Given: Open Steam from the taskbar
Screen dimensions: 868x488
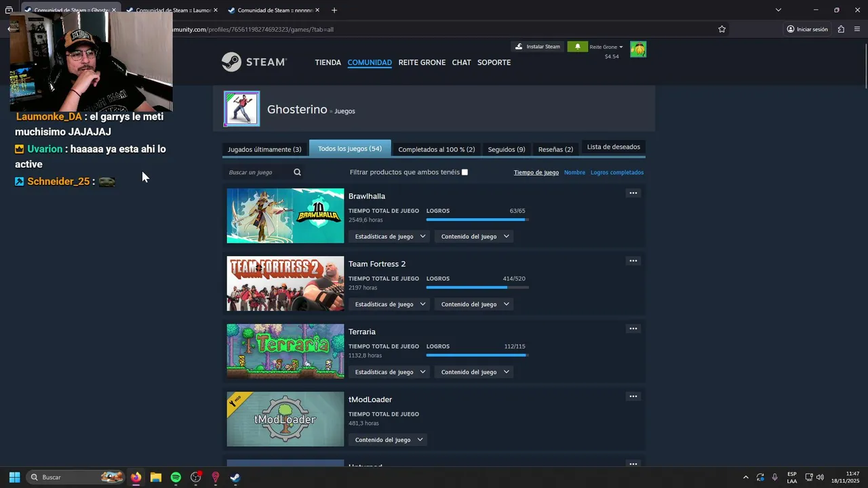Looking at the screenshot, I should [x=235, y=477].
